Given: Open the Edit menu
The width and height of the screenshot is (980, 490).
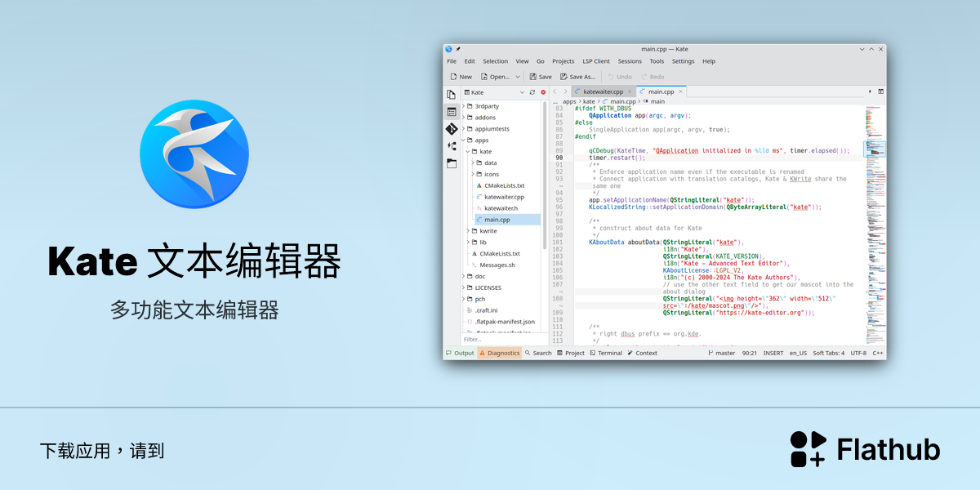Looking at the screenshot, I should (470, 61).
